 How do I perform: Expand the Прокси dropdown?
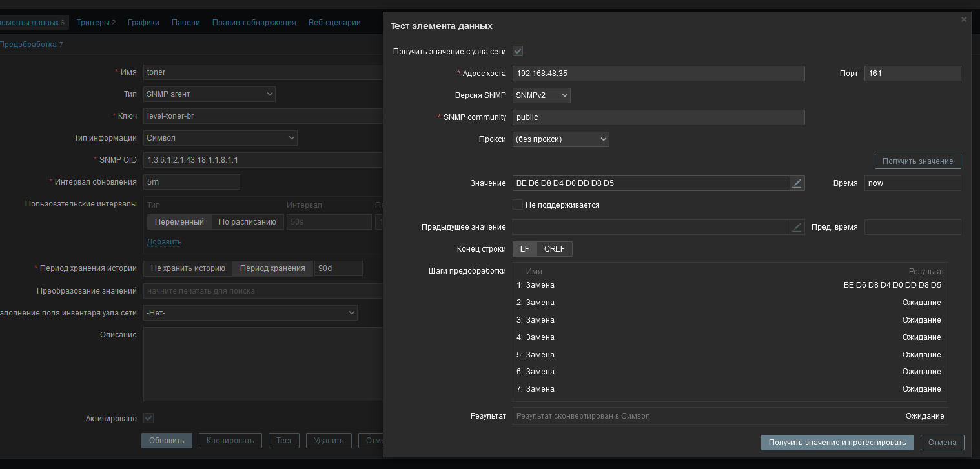tap(560, 139)
